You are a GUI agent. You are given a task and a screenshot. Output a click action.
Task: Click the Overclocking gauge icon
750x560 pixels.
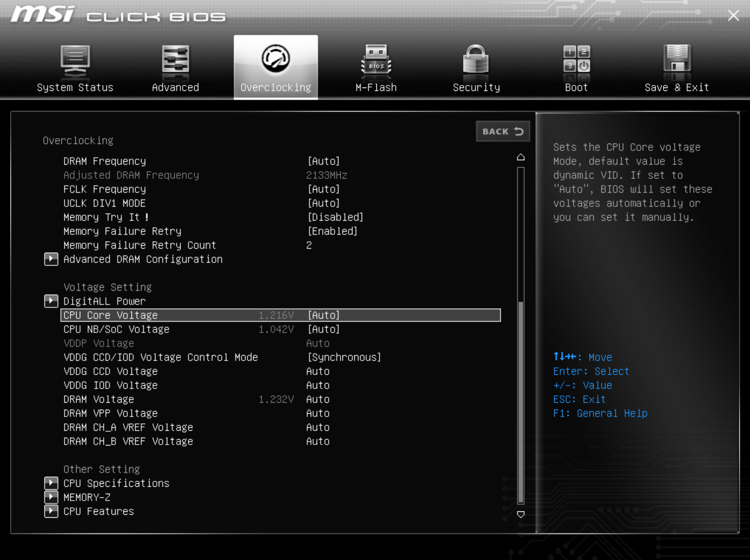[275, 66]
